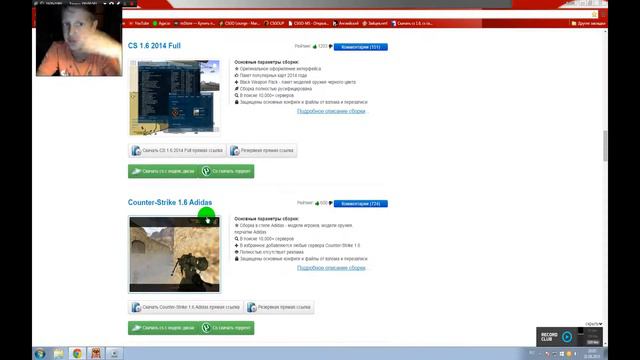Click the bookmark star in the address bar

tap(594, 14)
